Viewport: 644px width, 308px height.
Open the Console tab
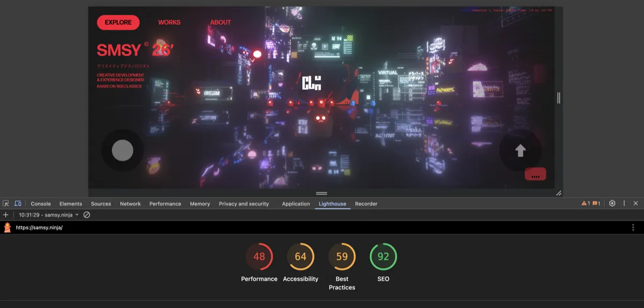pos(41,204)
